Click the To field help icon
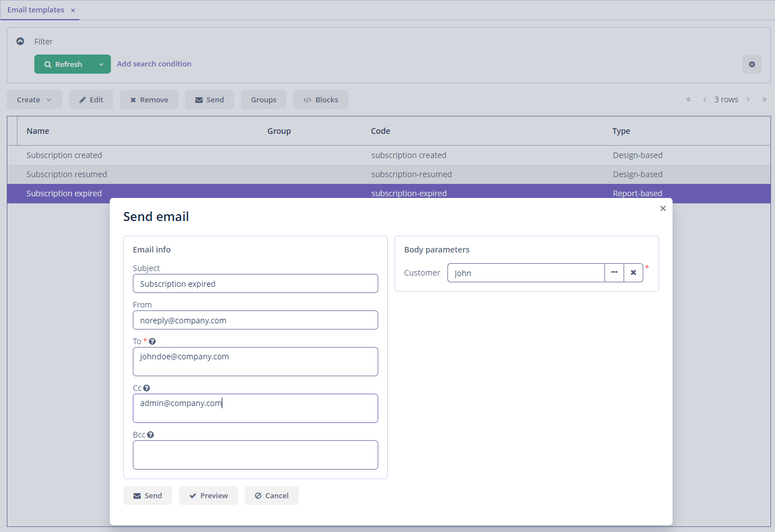The image size is (775, 532). [153, 341]
